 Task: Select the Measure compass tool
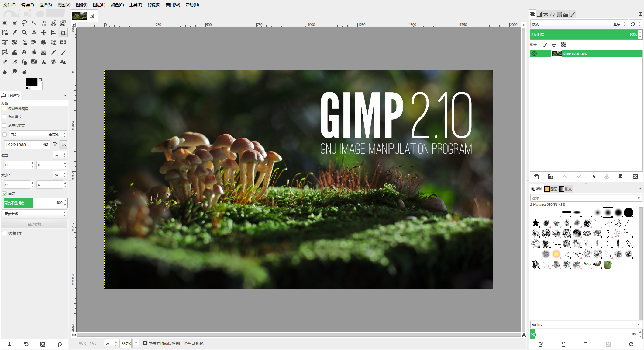tap(34, 33)
